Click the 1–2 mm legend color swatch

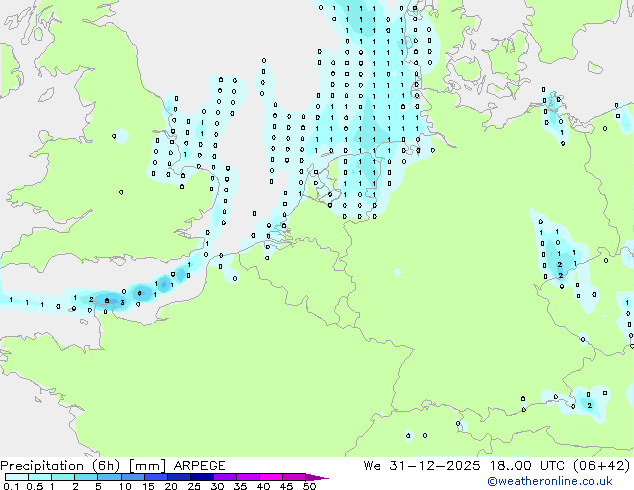tap(63, 477)
